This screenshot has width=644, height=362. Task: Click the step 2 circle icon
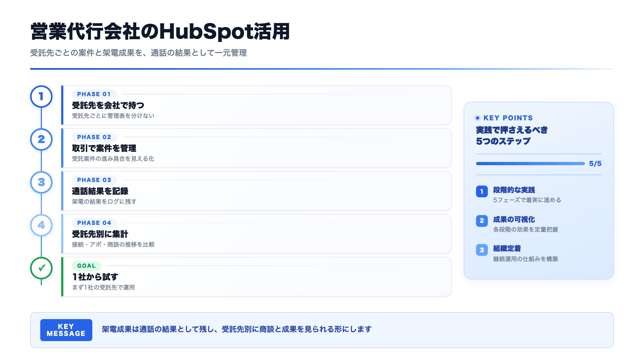tap(41, 139)
